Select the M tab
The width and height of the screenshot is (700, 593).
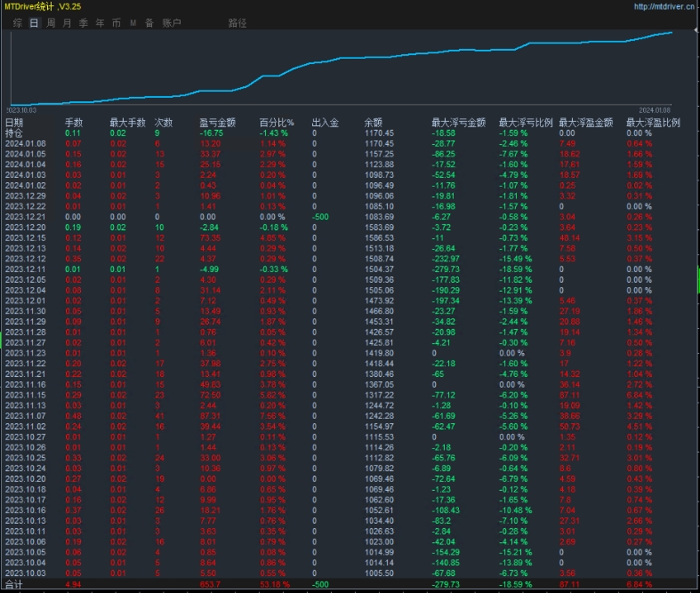click(x=133, y=23)
